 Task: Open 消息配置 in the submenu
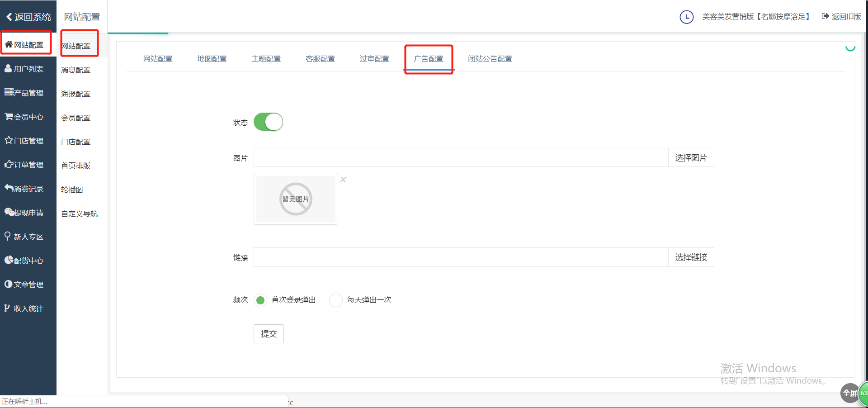[x=76, y=70]
